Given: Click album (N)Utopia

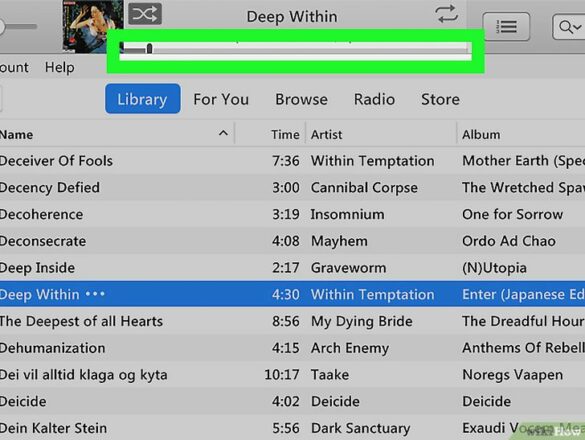Looking at the screenshot, I should click(494, 268).
